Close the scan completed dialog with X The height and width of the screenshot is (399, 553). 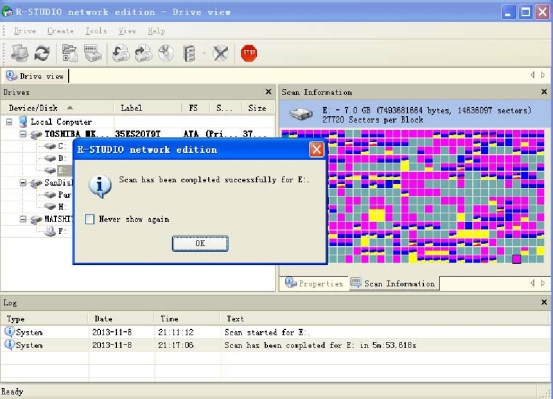click(x=316, y=150)
